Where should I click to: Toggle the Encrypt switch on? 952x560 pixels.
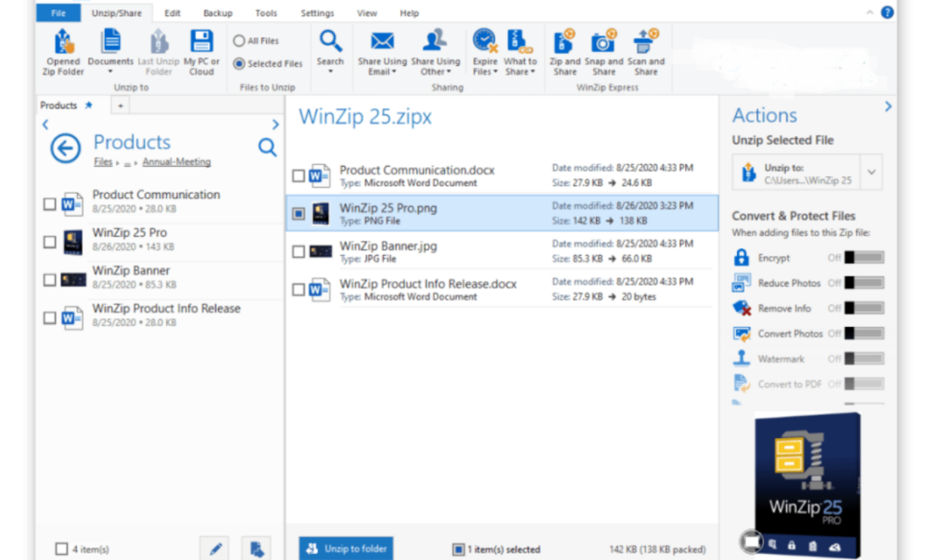tap(864, 257)
